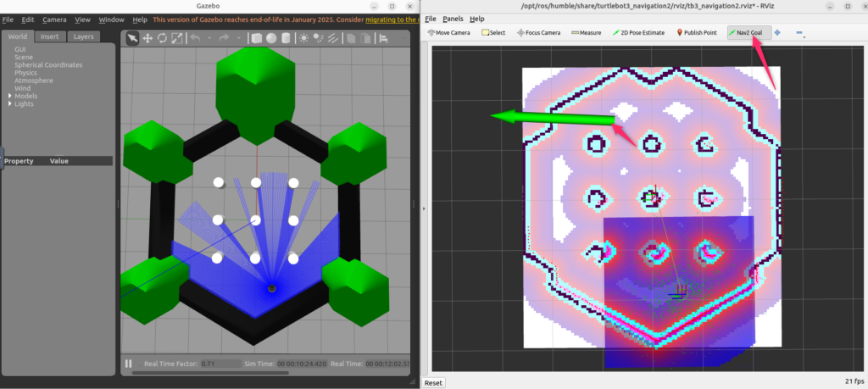Pause the Gazebo simulation

tap(129, 364)
